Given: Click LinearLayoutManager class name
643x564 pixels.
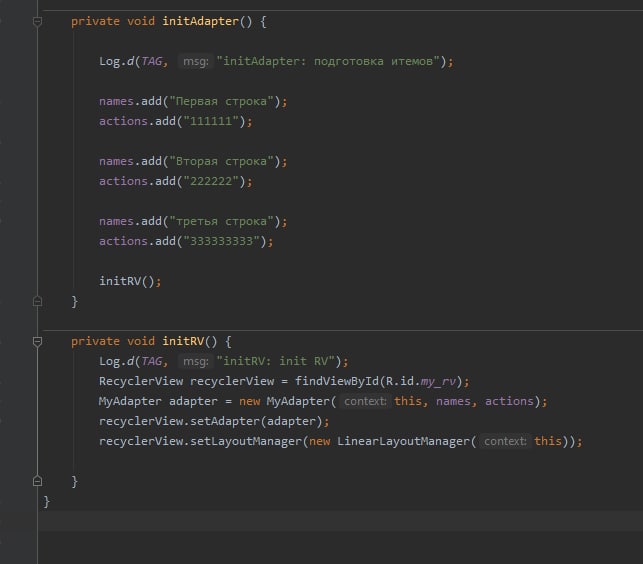Looking at the screenshot, I should [403, 441].
